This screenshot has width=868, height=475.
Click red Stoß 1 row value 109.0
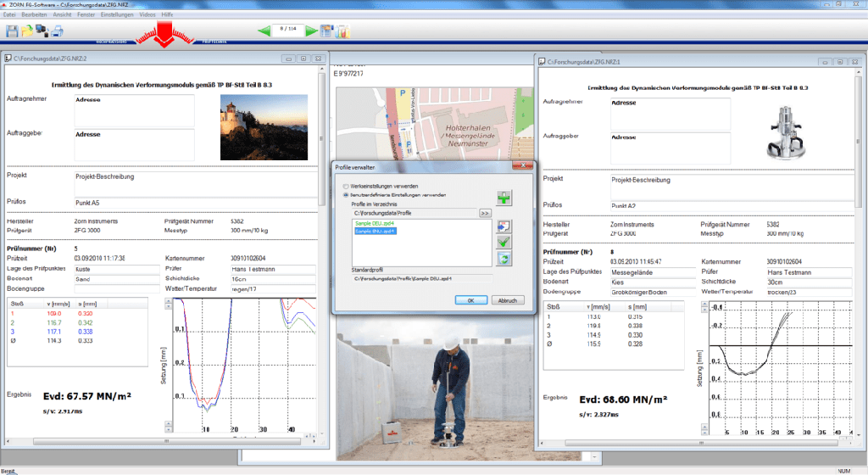(x=53, y=313)
